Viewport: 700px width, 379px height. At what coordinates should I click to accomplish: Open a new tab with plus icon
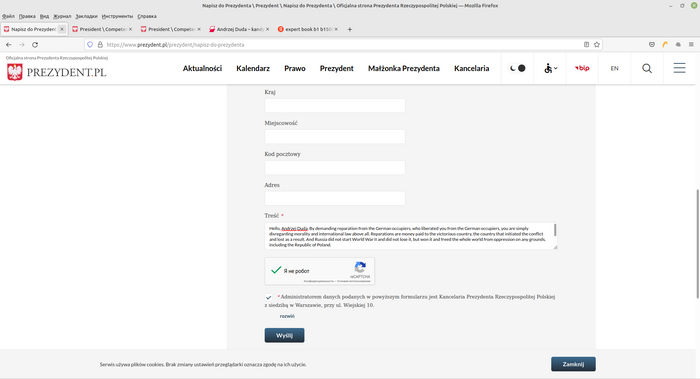pos(350,29)
